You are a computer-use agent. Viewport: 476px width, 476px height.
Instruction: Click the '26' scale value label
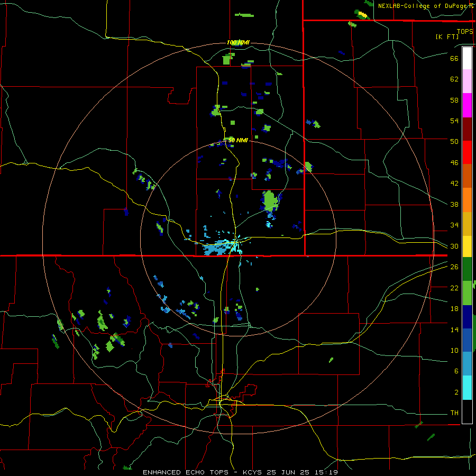[454, 267]
